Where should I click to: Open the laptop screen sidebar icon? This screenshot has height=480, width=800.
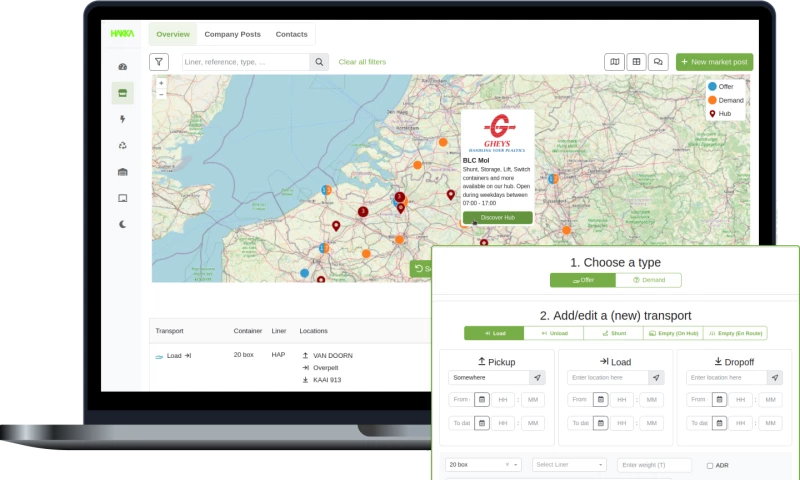coord(122,198)
